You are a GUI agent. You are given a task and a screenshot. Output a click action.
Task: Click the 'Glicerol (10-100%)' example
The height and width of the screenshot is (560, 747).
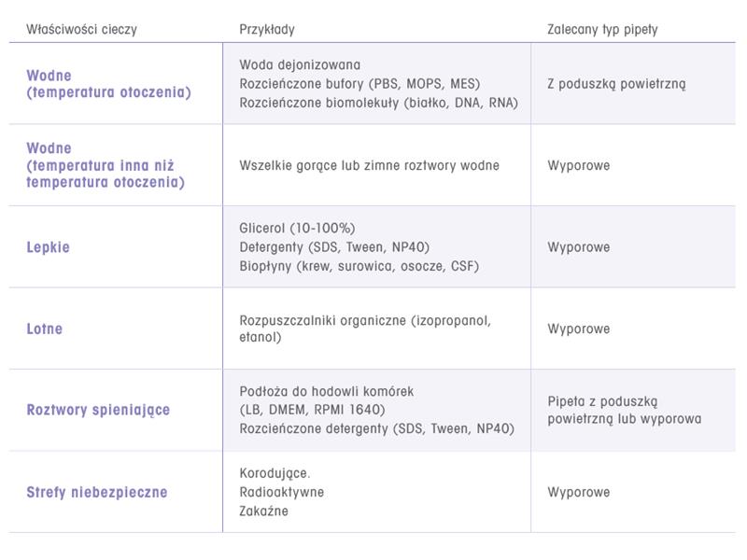pyautogui.click(x=297, y=229)
